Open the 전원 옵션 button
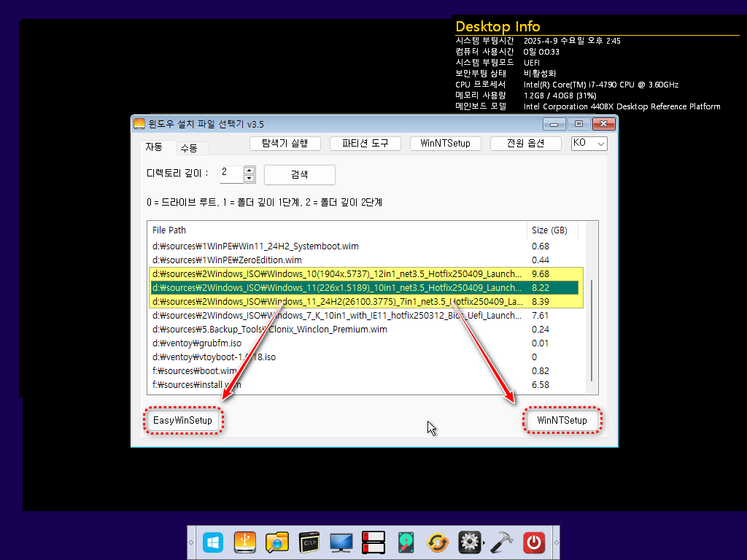This screenshot has width=747, height=560. (x=525, y=144)
